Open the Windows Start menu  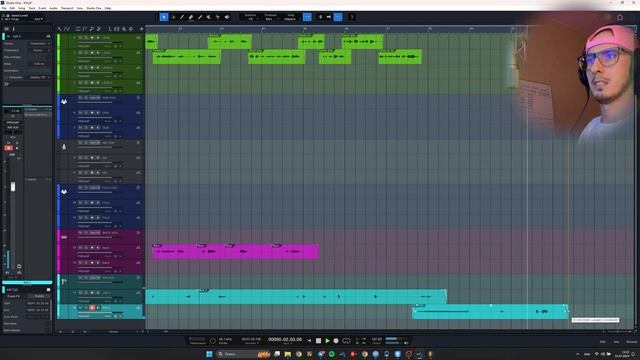pos(209,354)
